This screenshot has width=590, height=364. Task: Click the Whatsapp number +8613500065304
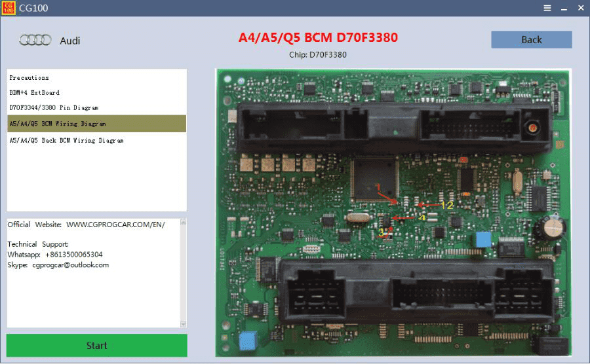(x=73, y=254)
